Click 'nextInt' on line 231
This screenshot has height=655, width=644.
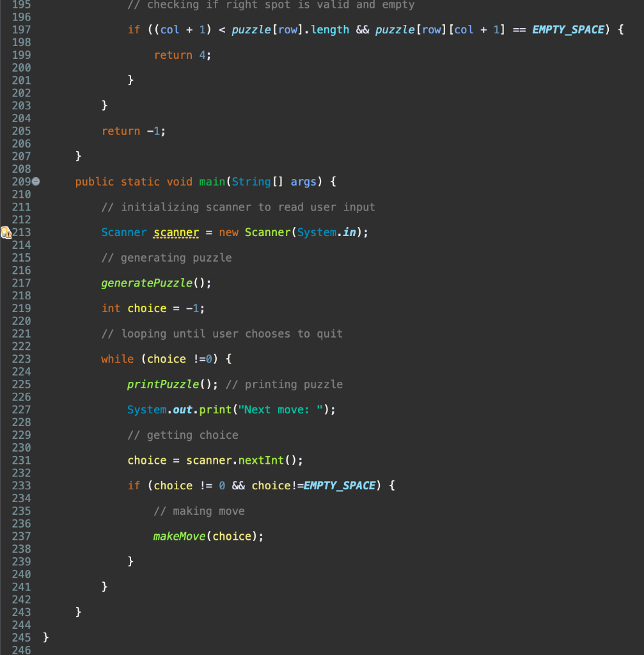tap(262, 461)
